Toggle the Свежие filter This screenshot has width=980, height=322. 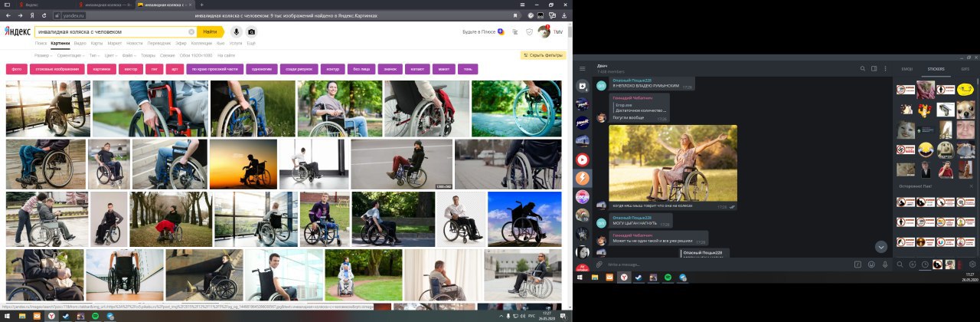pos(167,55)
